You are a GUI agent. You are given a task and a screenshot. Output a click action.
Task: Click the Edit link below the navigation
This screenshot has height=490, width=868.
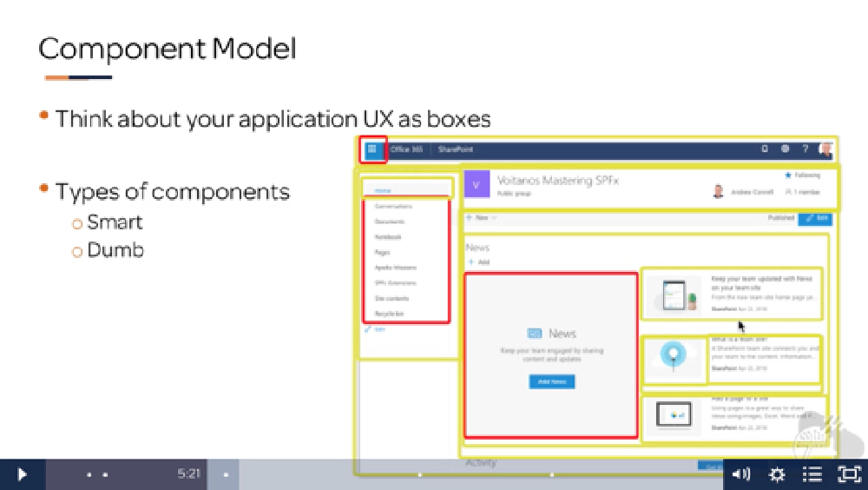coord(375,329)
